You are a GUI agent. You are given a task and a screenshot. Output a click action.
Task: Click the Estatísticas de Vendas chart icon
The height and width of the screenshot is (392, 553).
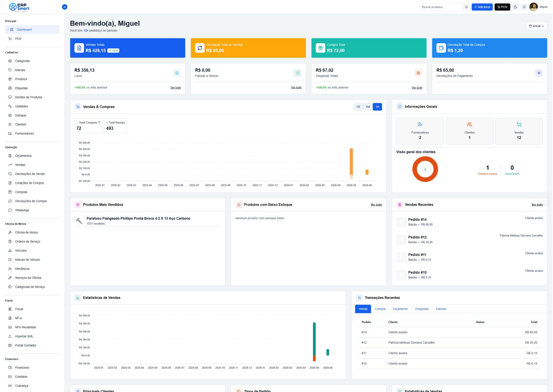[78, 298]
